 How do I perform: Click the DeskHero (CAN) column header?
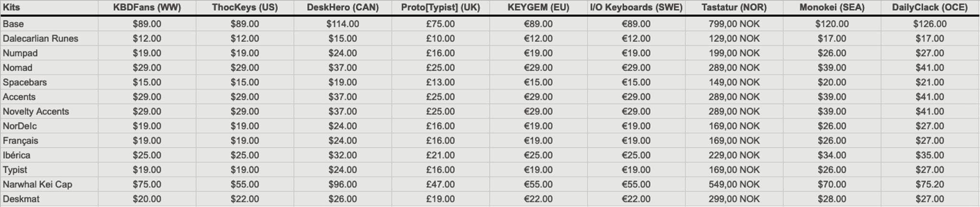pyautogui.click(x=343, y=8)
